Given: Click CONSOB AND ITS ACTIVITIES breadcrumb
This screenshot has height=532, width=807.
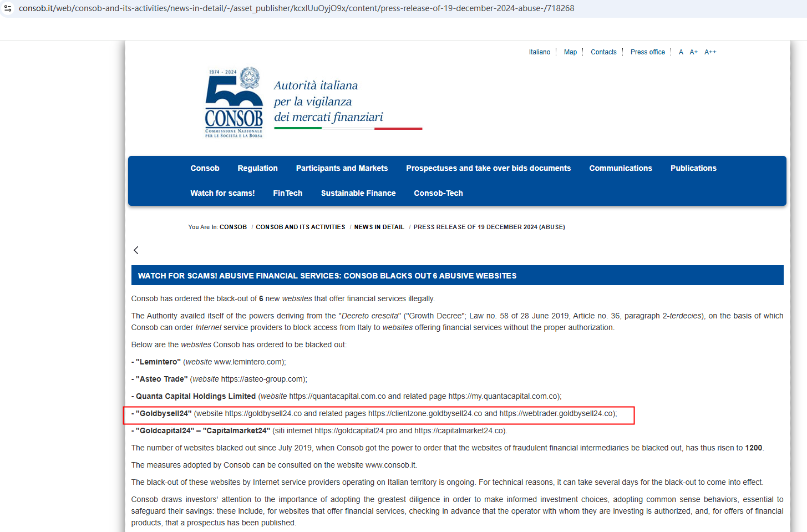Looking at the screenshot, I should (300, 227).
